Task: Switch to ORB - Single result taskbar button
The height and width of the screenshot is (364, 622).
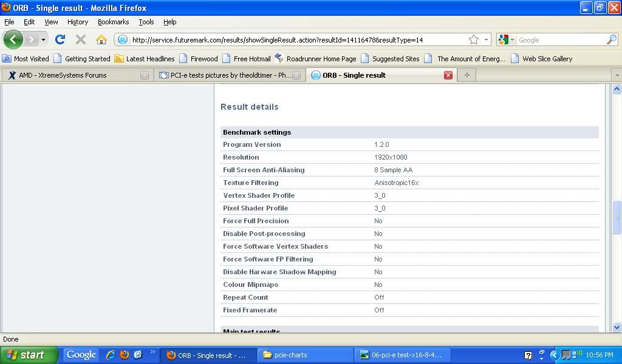Action: (x=208, y=356)
